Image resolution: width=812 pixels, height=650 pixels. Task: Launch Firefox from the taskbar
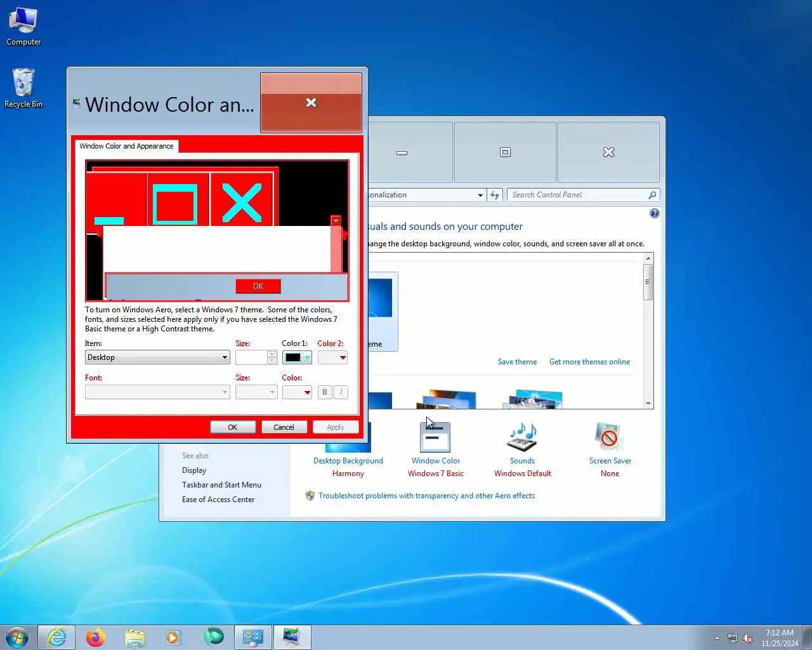96,637
